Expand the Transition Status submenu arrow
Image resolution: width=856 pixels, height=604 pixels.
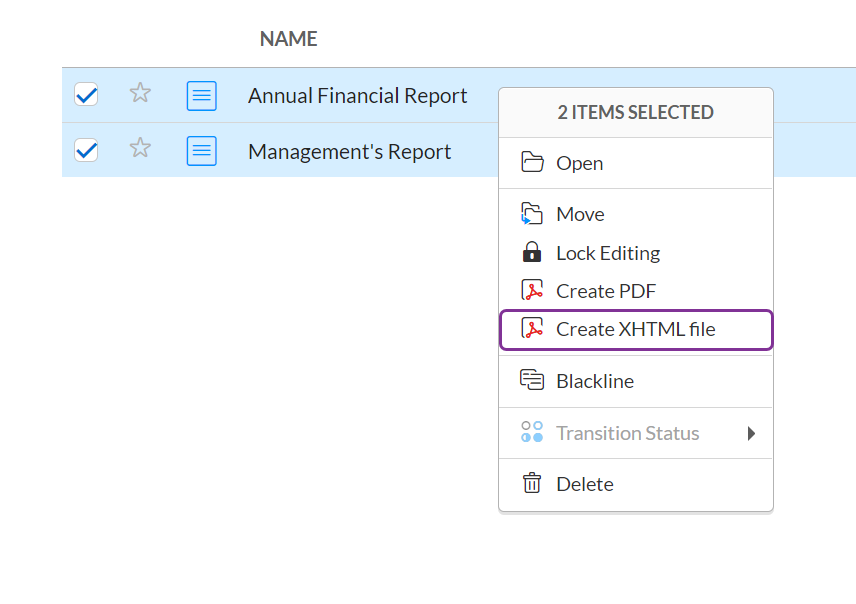coord(751,433)
